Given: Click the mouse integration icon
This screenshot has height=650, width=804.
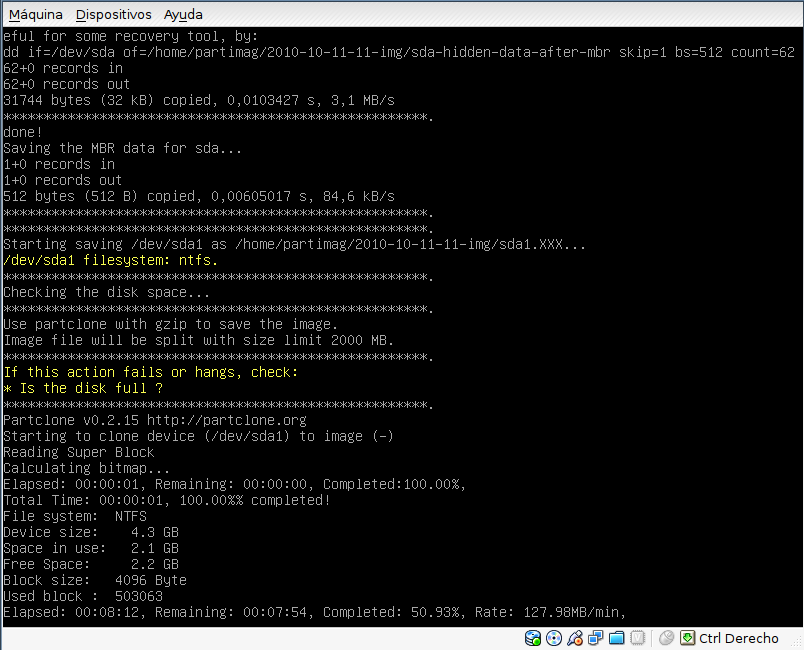Looking at the screenshot, I should click(x=666, y=638).
